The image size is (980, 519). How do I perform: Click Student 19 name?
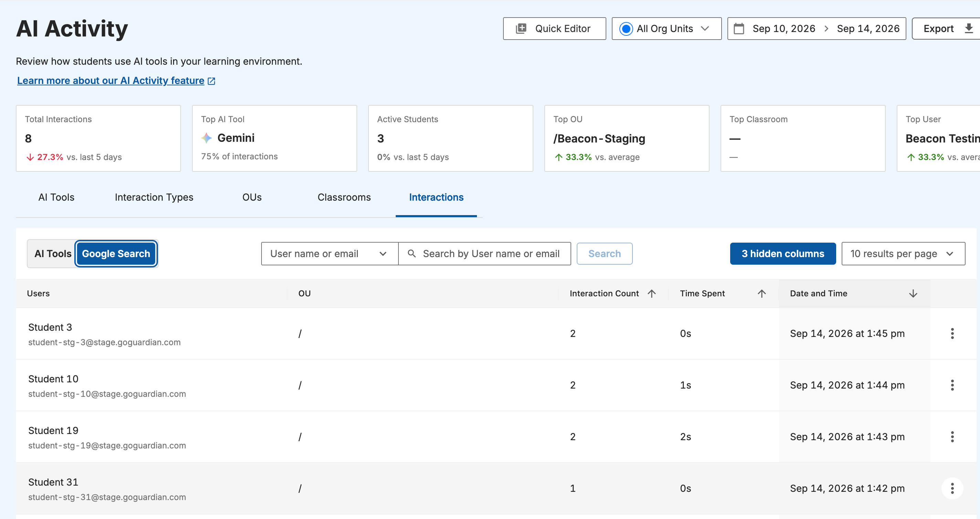click(53, 430)
